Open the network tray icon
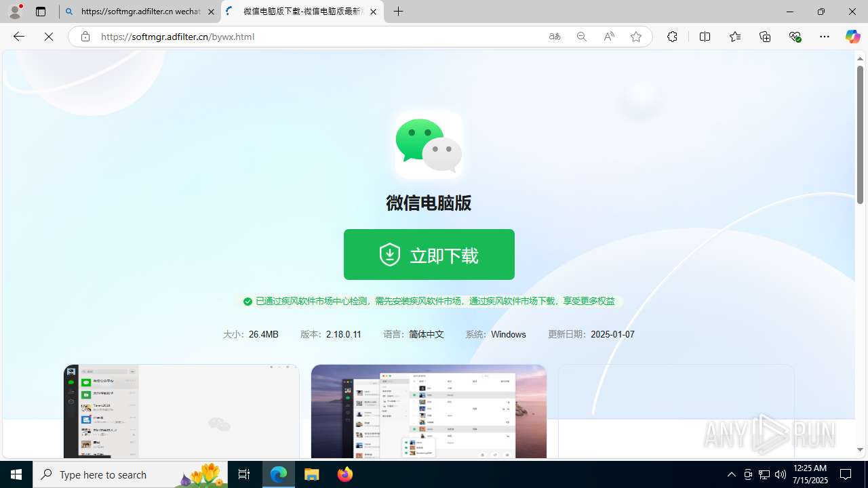 click(x=764, y=474)
